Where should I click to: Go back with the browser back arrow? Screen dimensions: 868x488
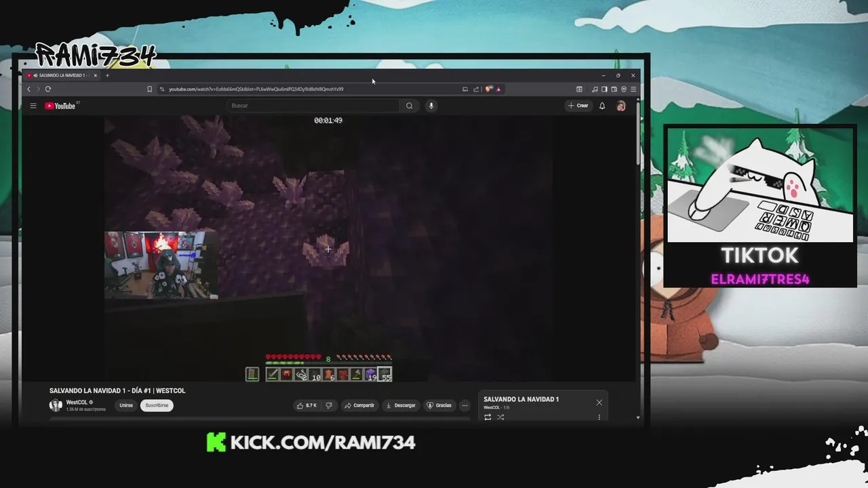pyautogui.click(x=28, y=89)
